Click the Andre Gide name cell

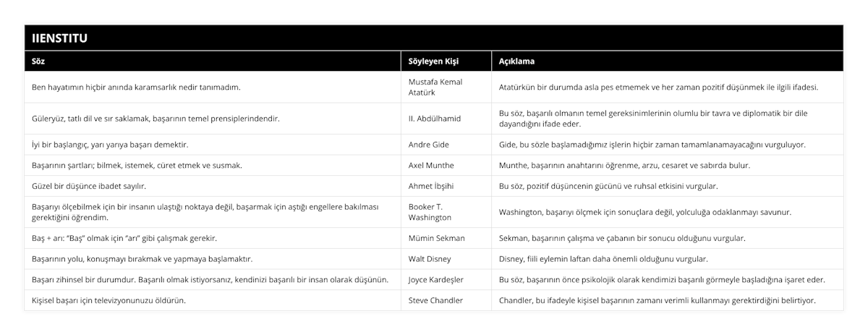tap(431, 145)
